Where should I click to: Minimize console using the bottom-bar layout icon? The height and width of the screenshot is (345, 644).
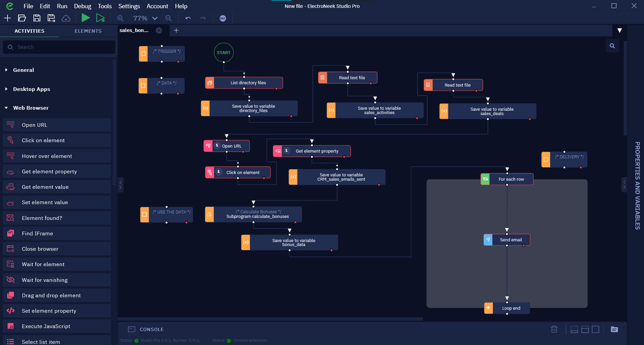pos(574,329)
